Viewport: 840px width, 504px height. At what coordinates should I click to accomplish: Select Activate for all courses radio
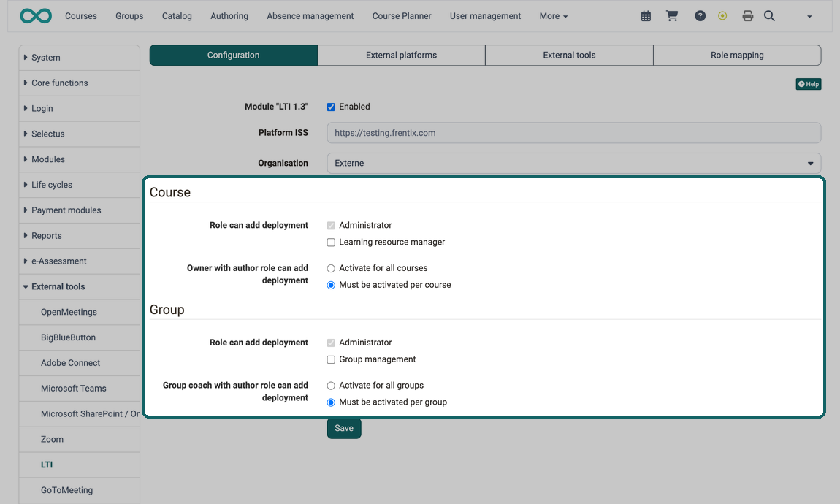tap(331, 268)
